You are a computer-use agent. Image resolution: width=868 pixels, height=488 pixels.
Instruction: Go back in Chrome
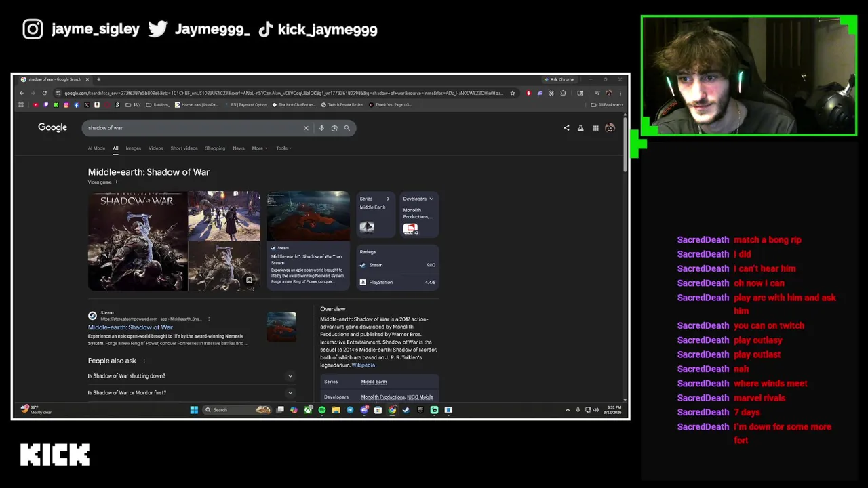tap(22, 93)
